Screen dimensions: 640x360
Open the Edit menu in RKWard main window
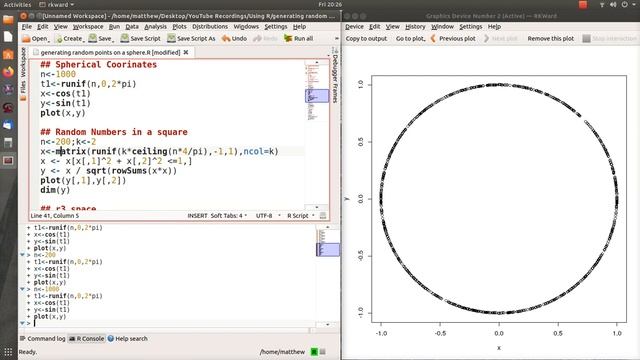(42, 27)
